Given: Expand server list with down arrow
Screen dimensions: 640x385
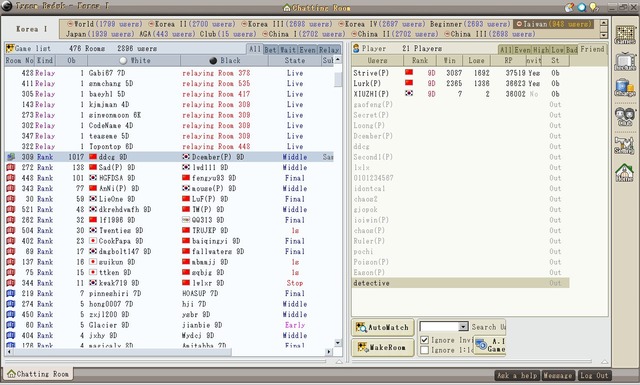Looking at the screenshot, I should point(604,35).
